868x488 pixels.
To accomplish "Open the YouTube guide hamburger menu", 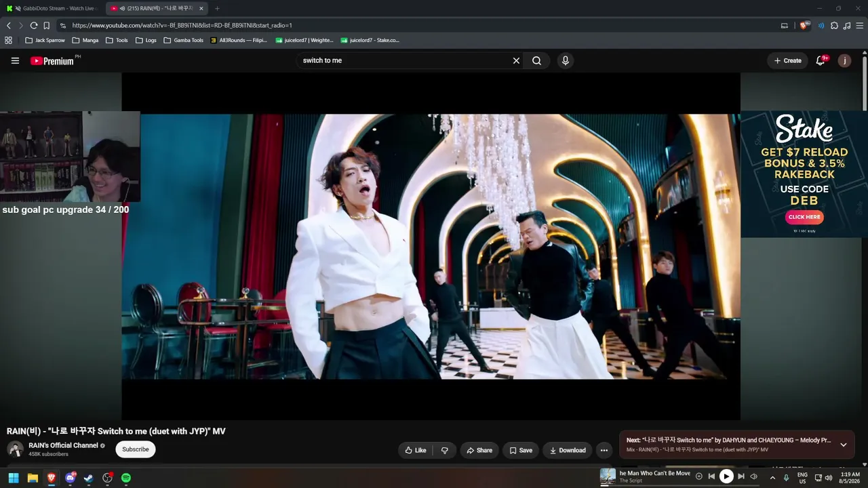I will click(x=15, y=60).
